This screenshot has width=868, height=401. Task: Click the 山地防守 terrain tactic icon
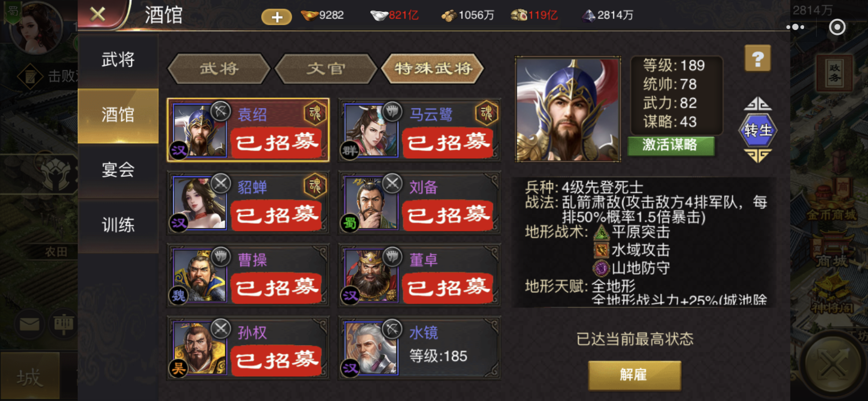pyautogui.click(x=601, y=268)
